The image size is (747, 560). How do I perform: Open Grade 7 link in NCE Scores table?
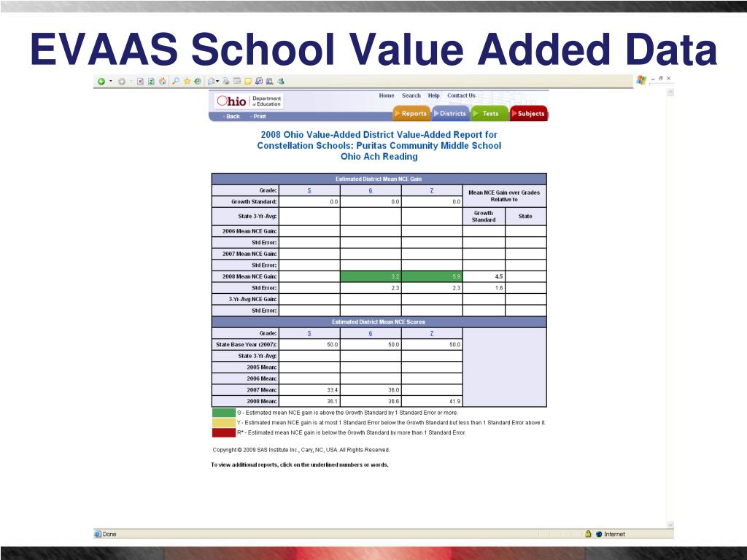tap(432, 333)
